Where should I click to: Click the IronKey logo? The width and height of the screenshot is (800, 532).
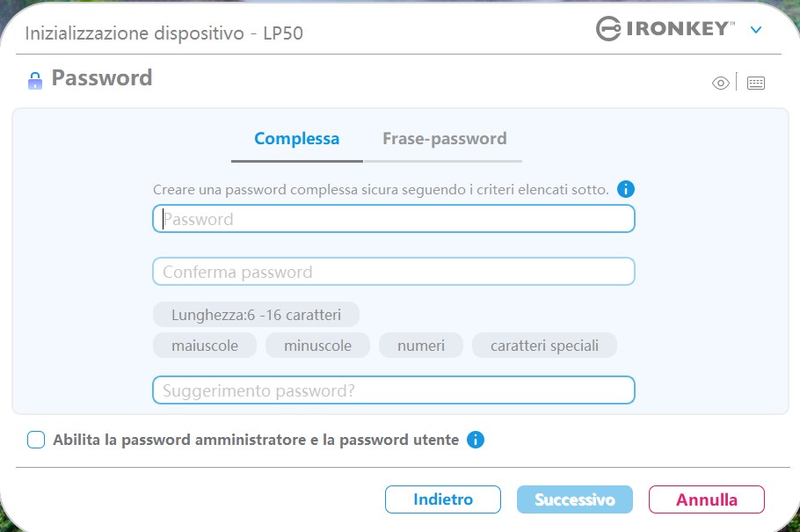pos(665,29)
